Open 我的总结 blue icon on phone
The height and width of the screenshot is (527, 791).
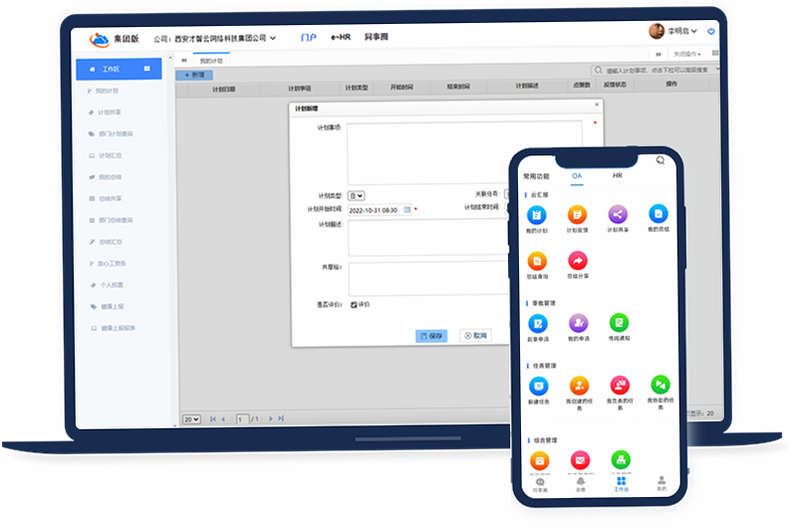click(658, 214)
